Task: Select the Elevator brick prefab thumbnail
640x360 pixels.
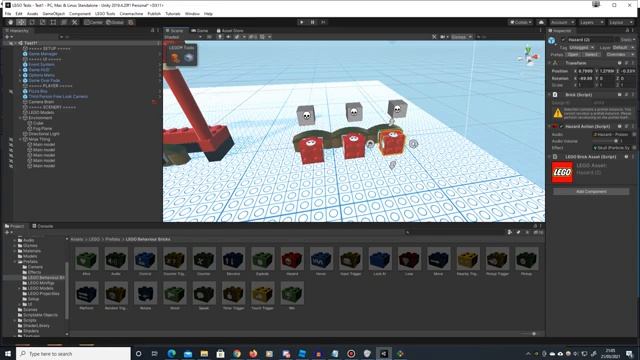Action: tap(233, 261)
